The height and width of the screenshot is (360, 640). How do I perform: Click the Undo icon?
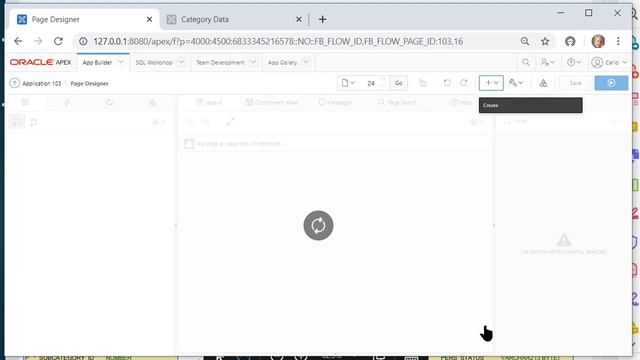(447, 83)
